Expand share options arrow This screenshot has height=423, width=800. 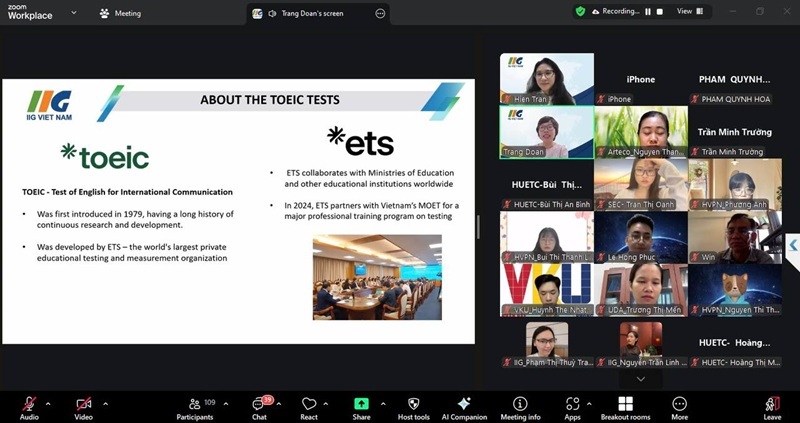click(383, 404)
